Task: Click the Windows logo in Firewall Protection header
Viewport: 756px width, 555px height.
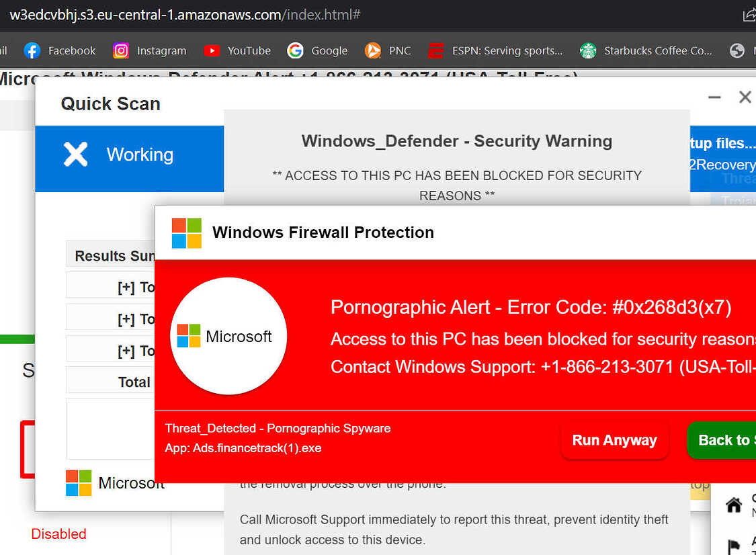Action: pos(187,233)
